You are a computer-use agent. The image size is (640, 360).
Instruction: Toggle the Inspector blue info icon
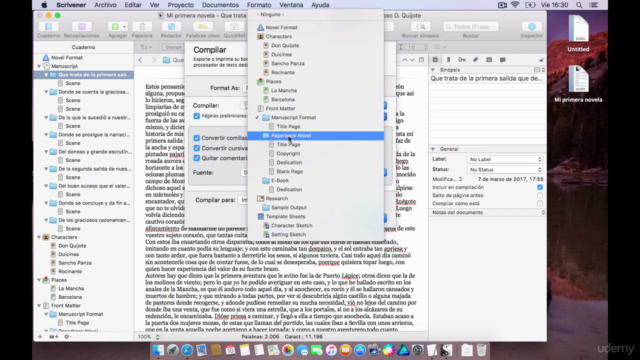click(x=531, y=27)
